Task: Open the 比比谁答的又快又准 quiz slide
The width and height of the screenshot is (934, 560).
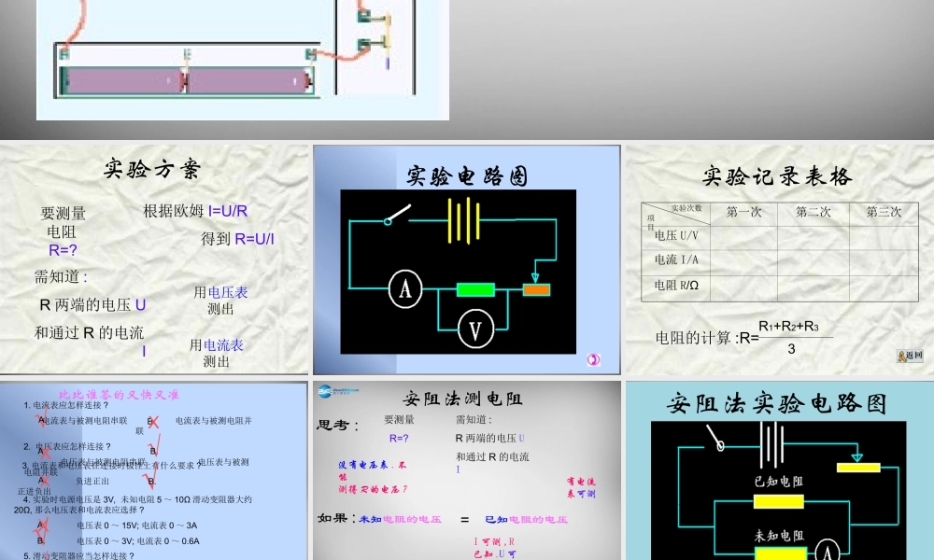Action: point(154,470)
